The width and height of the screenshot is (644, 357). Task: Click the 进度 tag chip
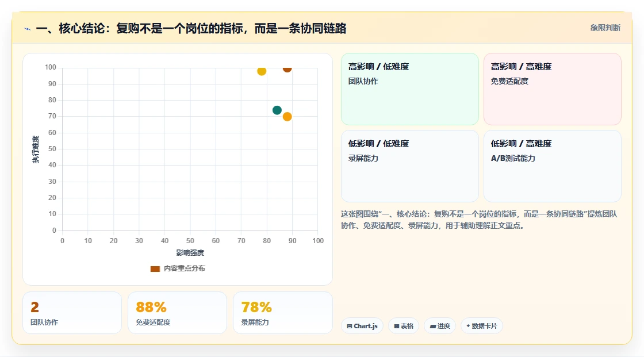coord(440,326)
